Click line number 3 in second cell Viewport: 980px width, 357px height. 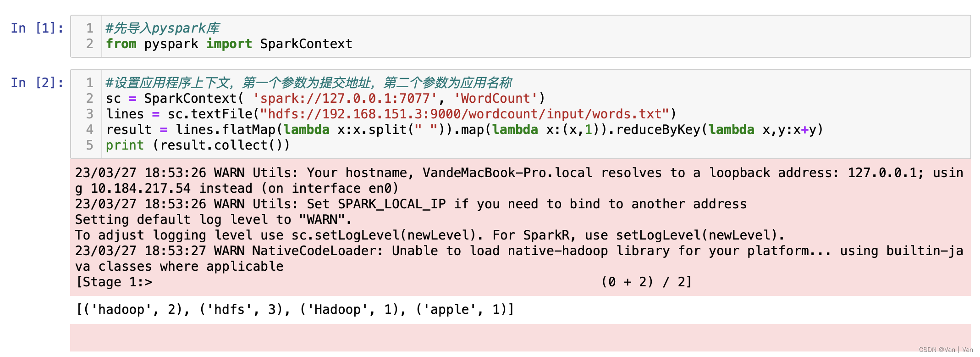(x=90, y=114)
